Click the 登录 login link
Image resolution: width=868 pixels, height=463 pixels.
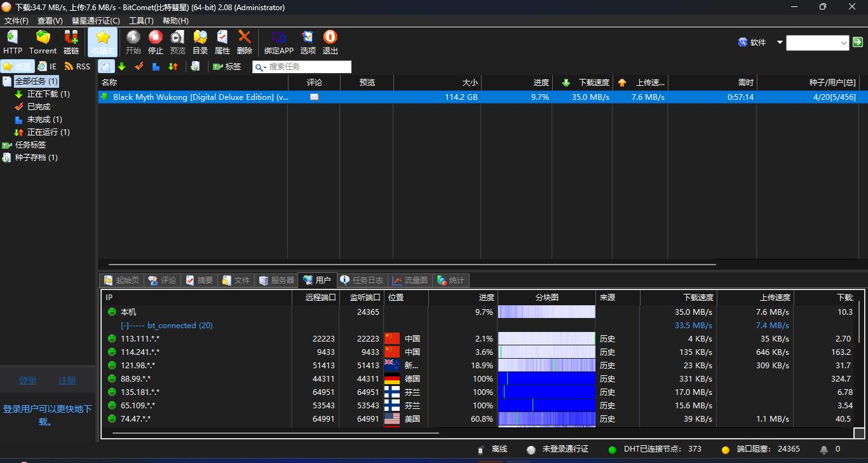point(28,381)
